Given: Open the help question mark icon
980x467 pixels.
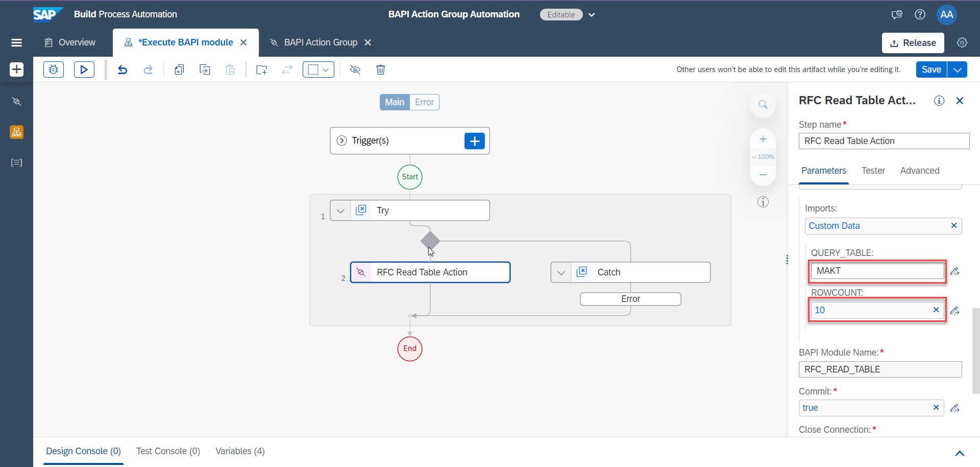Looking at the screenshot, I should (920, 14).
